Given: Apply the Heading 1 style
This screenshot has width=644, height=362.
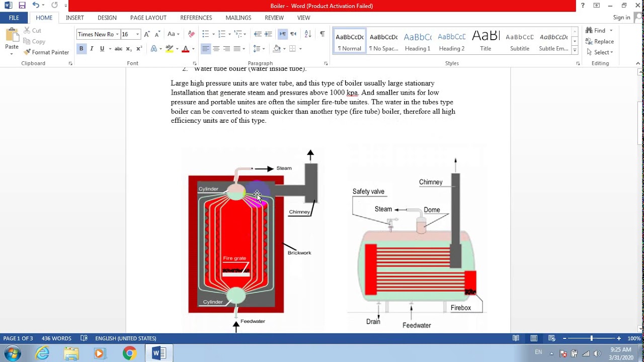Looking at the screenshot, I should [x=418, y=41].
